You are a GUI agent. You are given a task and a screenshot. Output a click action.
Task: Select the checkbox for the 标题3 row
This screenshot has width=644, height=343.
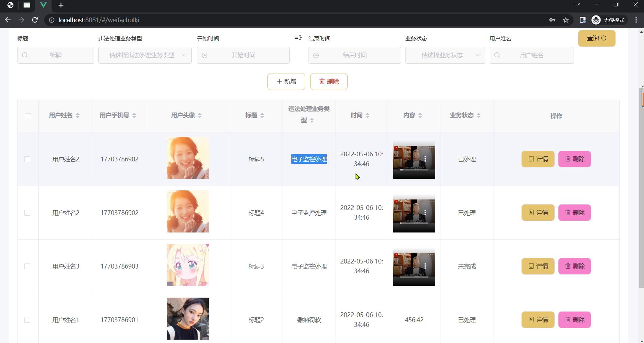pos(27,266)
